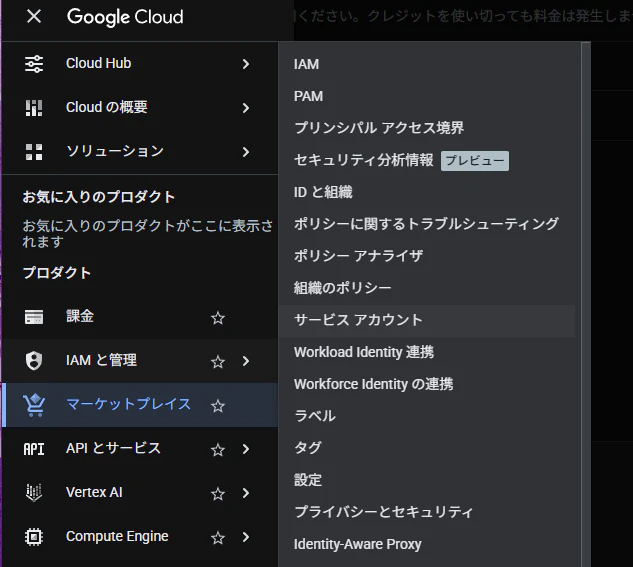Image resolution: width=633 pixels, height=567 pixels.
Task: Click the Compute Engine chip icon
Action: pyautogui.click(x=34, y=537)
